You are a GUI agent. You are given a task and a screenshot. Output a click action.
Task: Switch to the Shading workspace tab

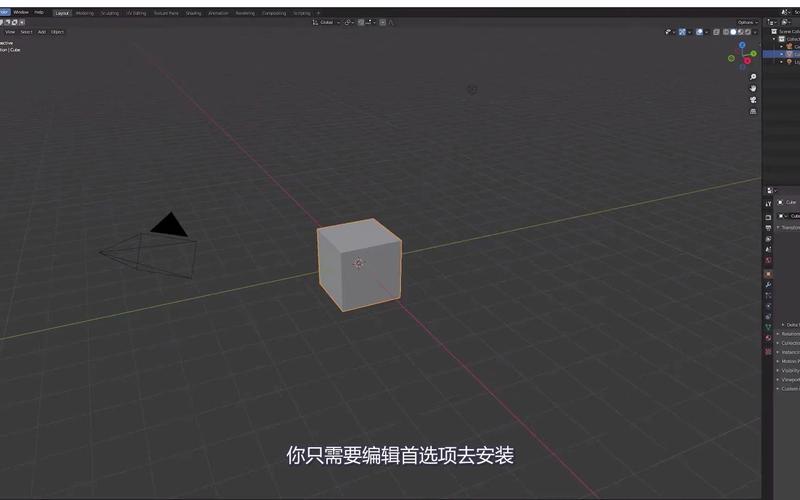193,13
